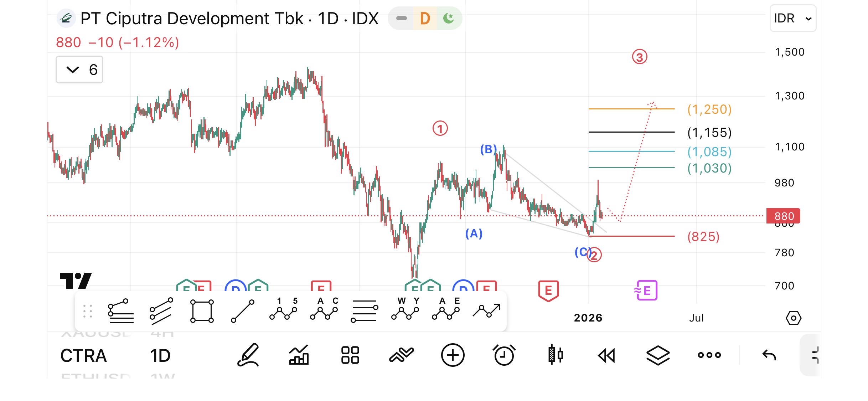This screenshot has width=868, height=401.
Task: Select the rectangle drawing tool
Action: click(x=202, y=311)
